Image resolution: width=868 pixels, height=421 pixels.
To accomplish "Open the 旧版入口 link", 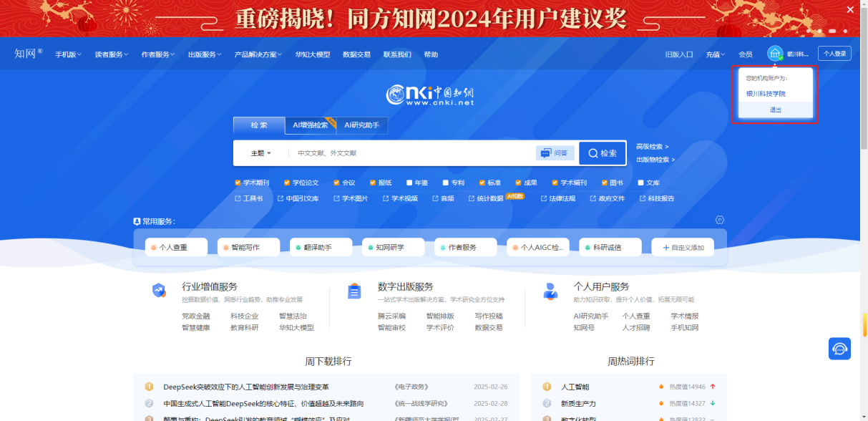I will point(679,54).
